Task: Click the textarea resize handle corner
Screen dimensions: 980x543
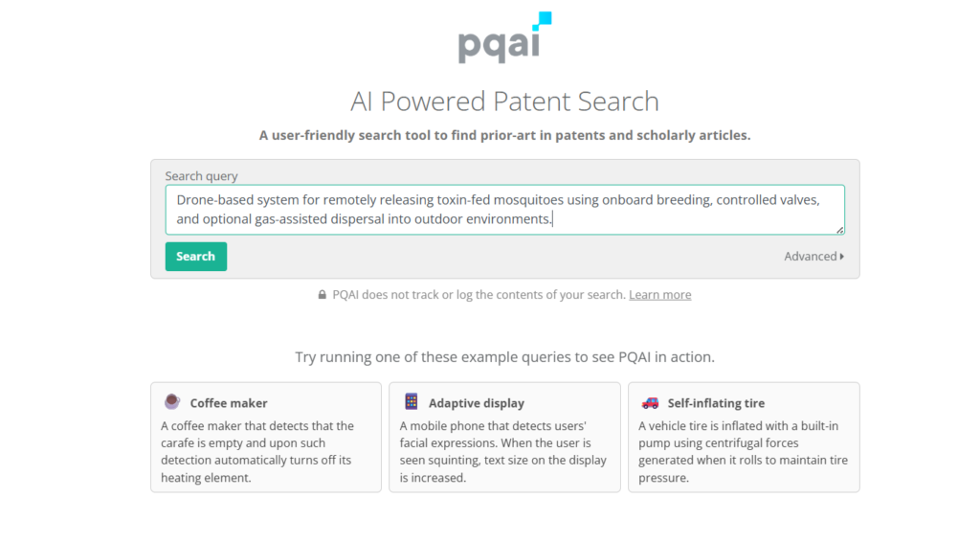Action: pyautogui.click(x=839, y=230)
